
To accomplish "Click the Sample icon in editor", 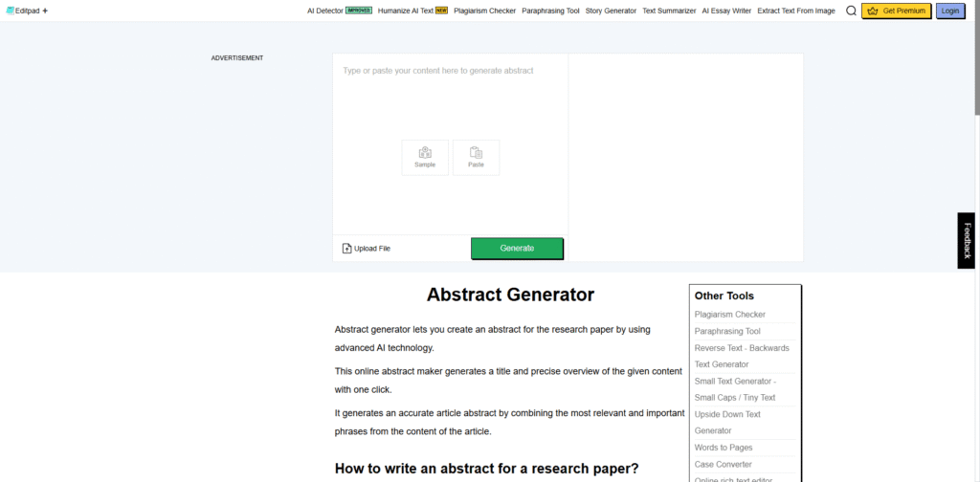I will pyautogui.click(x=425, y=153).
